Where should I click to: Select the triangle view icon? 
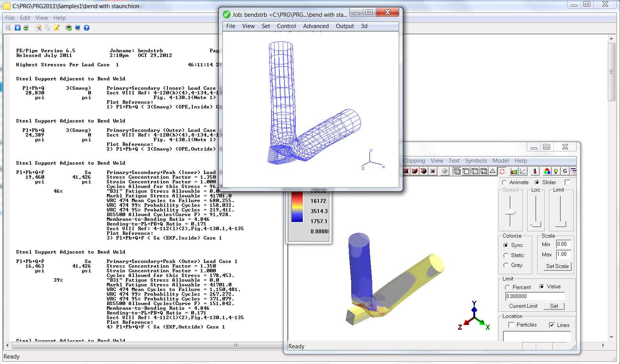[x=492, y=171]
